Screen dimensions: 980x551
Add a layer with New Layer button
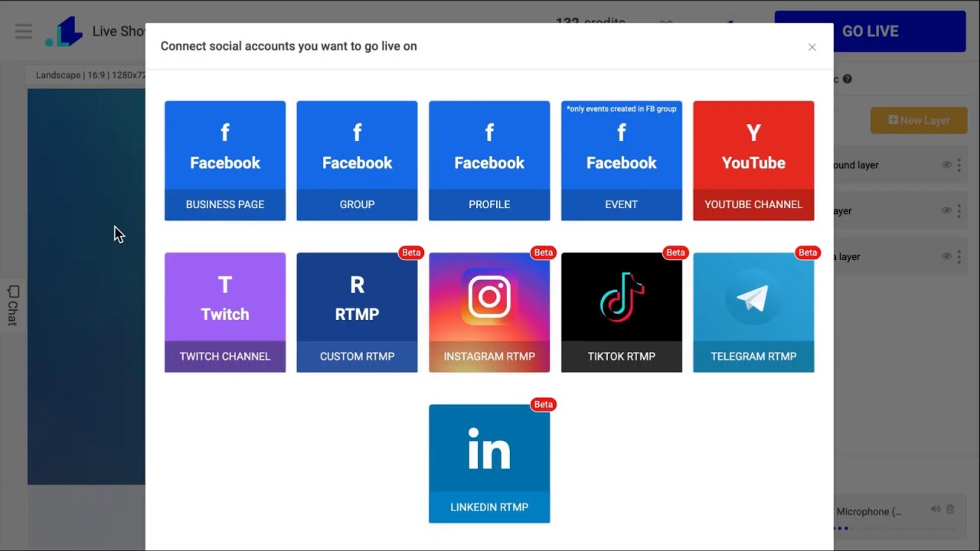[x=919, y=120]
